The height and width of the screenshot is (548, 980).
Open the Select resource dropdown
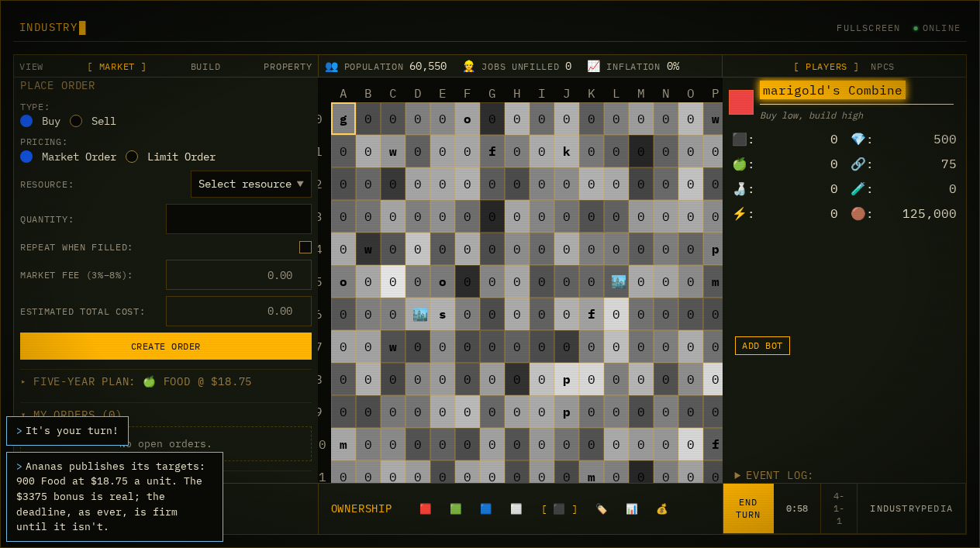251,184
